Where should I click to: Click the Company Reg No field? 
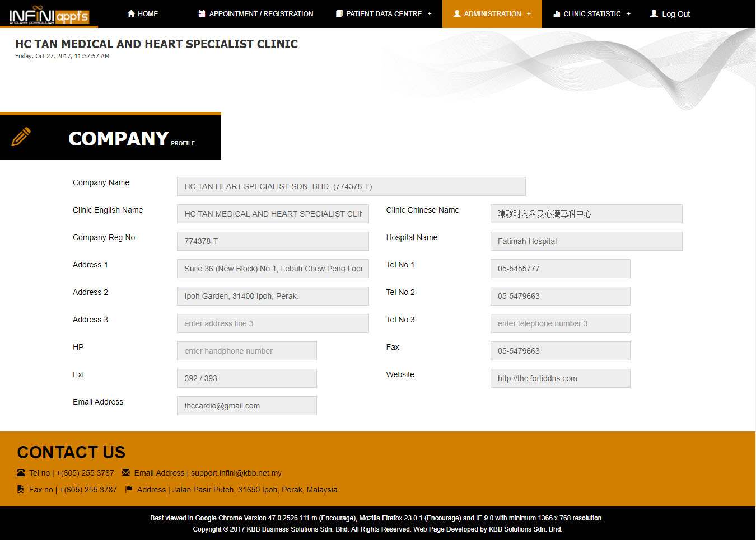273,241
